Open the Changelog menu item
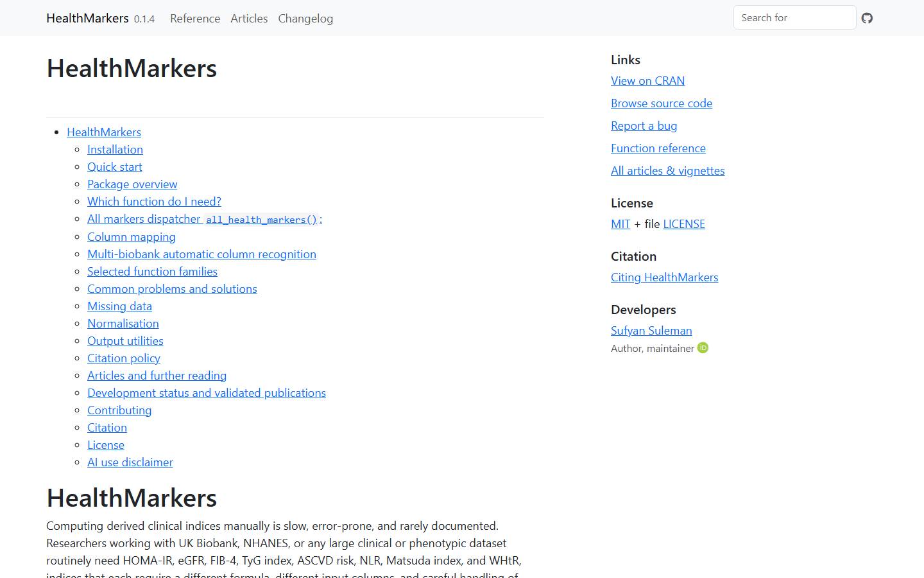 (305, 19)
